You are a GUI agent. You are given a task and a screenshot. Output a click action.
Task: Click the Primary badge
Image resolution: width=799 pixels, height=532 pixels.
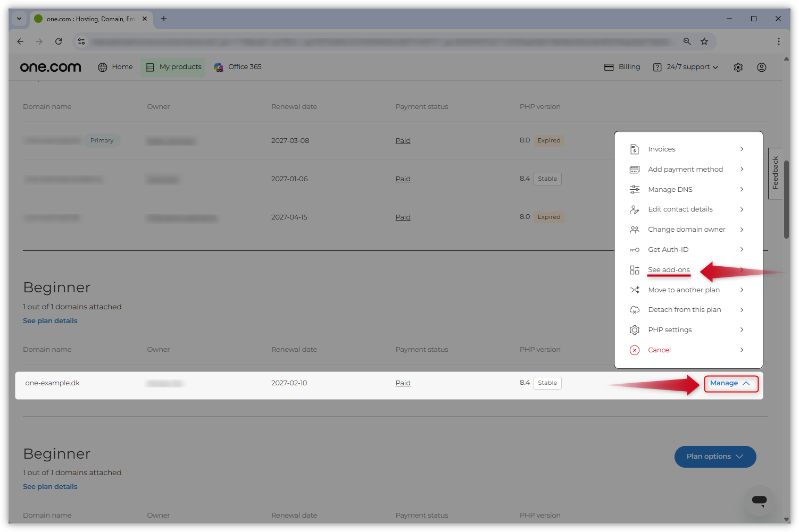(x=102, y=141)
